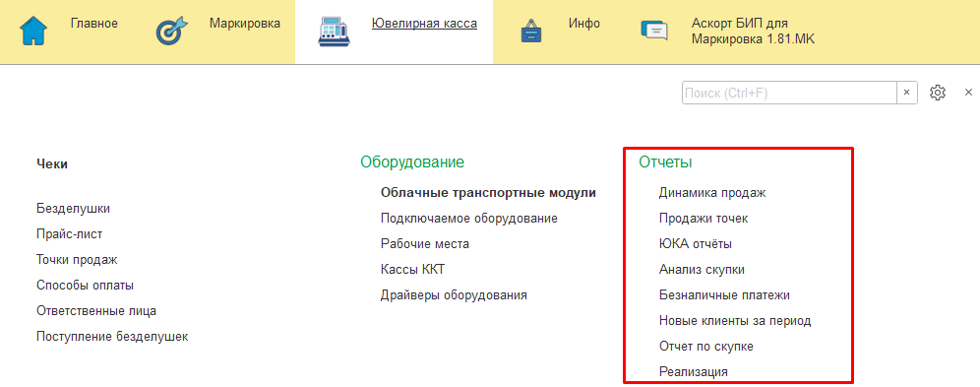Close the section menu panel
Image resolution: width=980 pixels, height=387 pixels.
pyautogui.click(x=968, y=93)
